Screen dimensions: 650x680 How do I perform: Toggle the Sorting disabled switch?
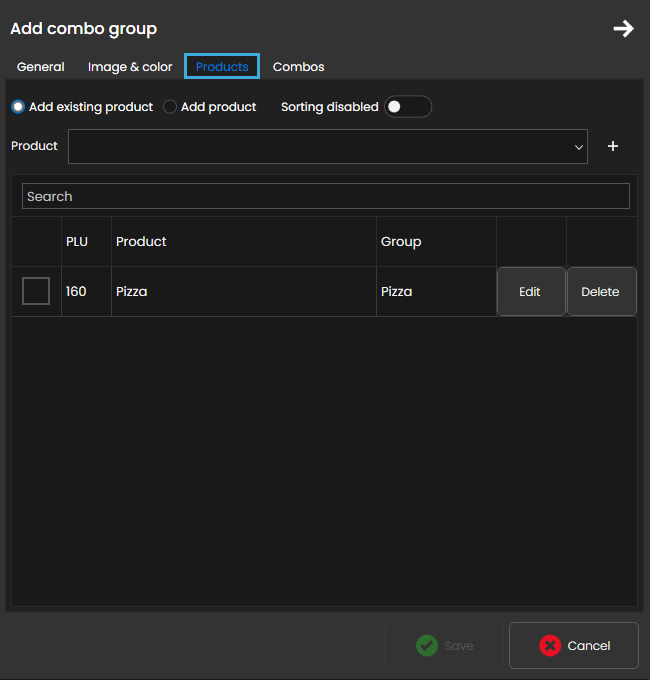click(x=408, y=107)
